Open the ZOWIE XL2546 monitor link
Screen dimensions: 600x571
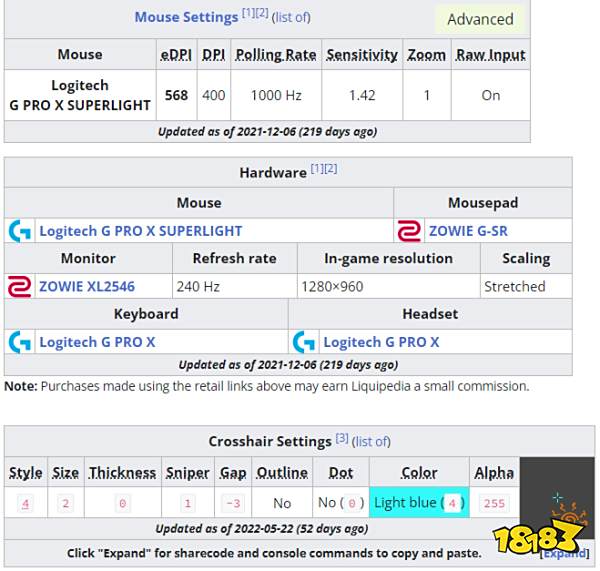click(86, 286)
